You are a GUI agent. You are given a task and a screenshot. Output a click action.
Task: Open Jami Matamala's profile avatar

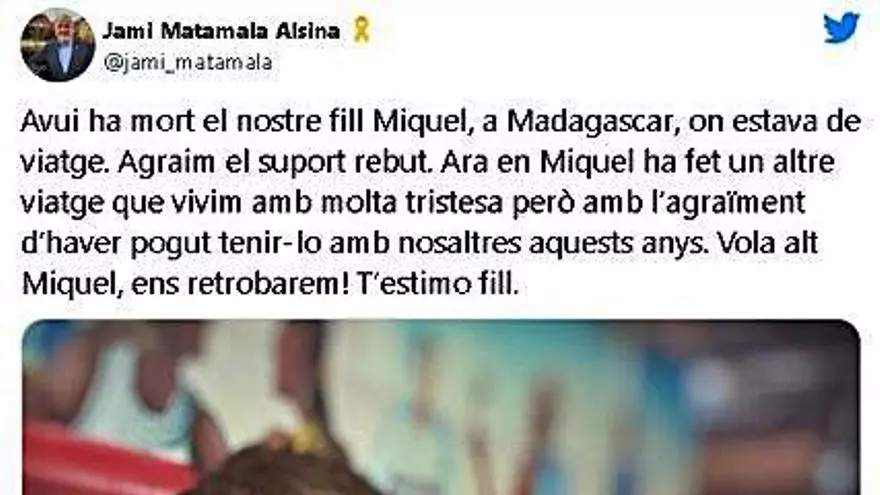click(x=58, y=45)
